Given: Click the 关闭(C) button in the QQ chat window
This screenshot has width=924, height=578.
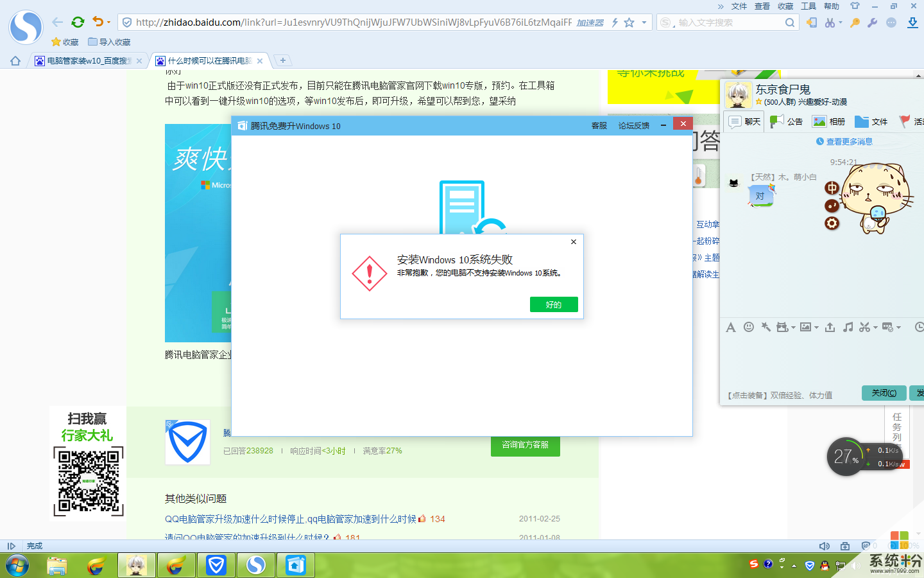Looking at the screenshot, I should (x=884, y=393).
